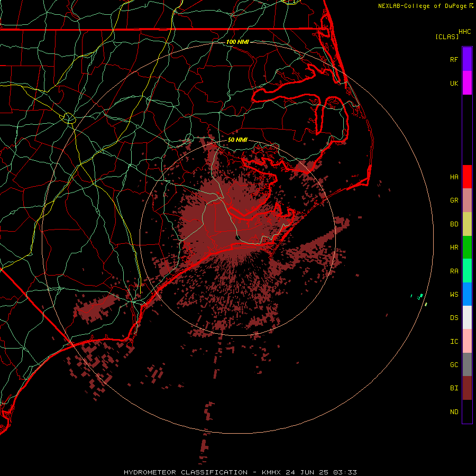
Task: Click the black KMHX radar site dot
Action: (238, 237)
